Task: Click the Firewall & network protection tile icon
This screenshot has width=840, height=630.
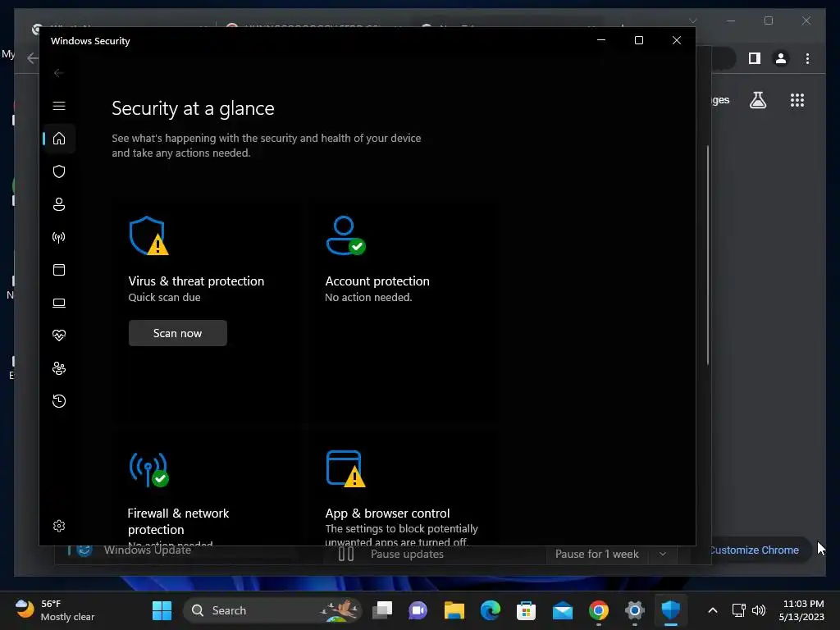Action: [x=148, y=469]
